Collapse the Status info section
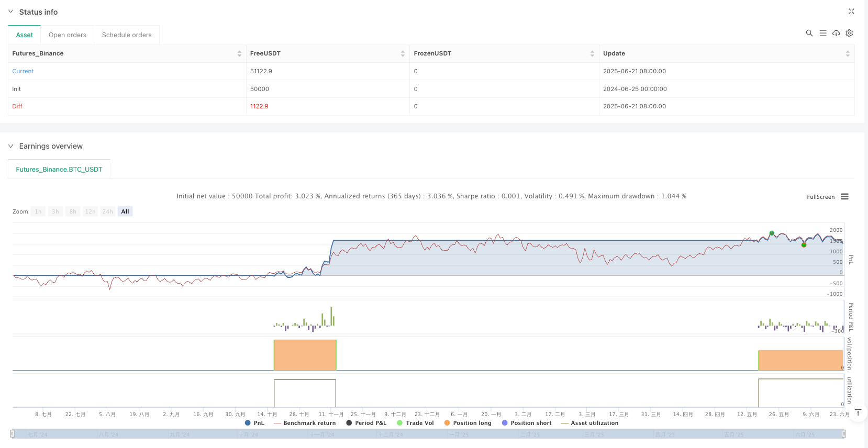Image resolution: width=868 pixels, height=448 pixels. pyautogui.click(x=10, y=12)
